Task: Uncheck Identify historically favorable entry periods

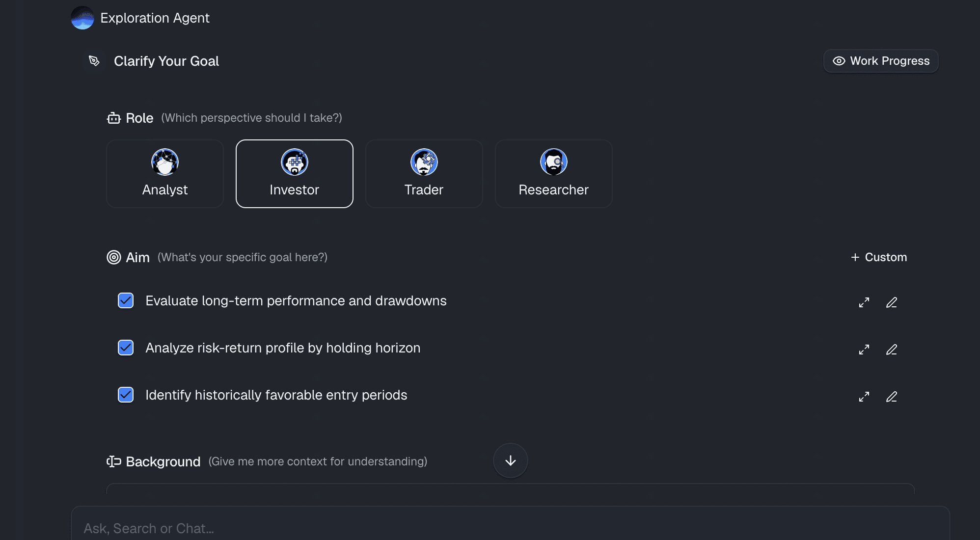Action: click(x=126, y=395)
